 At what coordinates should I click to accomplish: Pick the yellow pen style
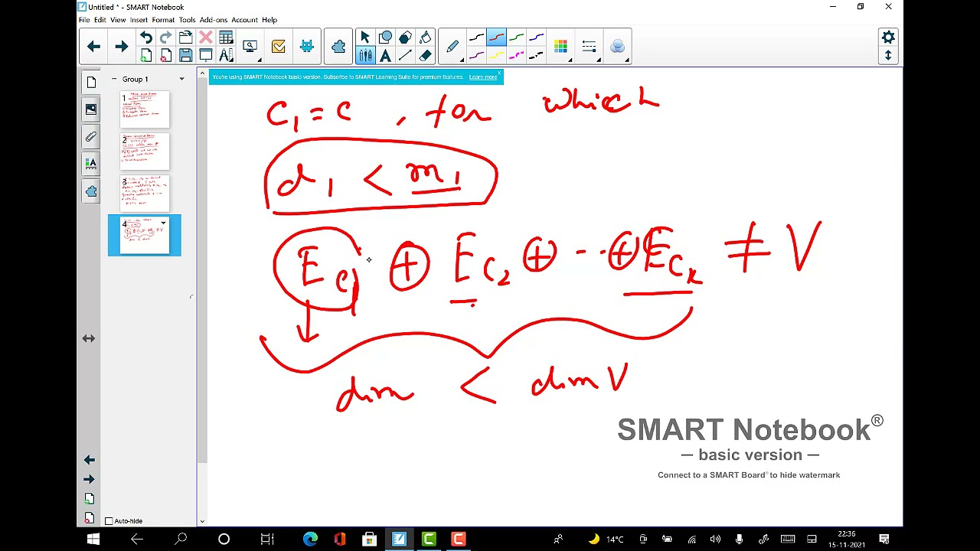496,55
